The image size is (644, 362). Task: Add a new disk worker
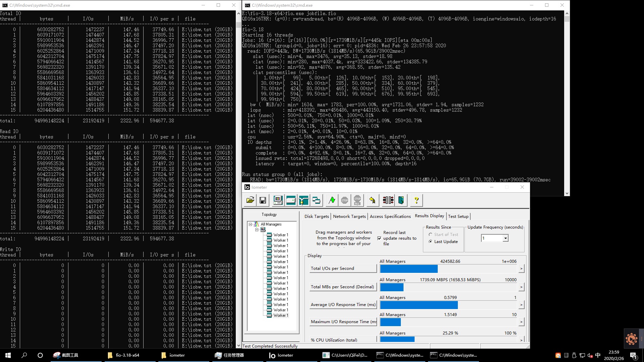click(x=291, y=200)
